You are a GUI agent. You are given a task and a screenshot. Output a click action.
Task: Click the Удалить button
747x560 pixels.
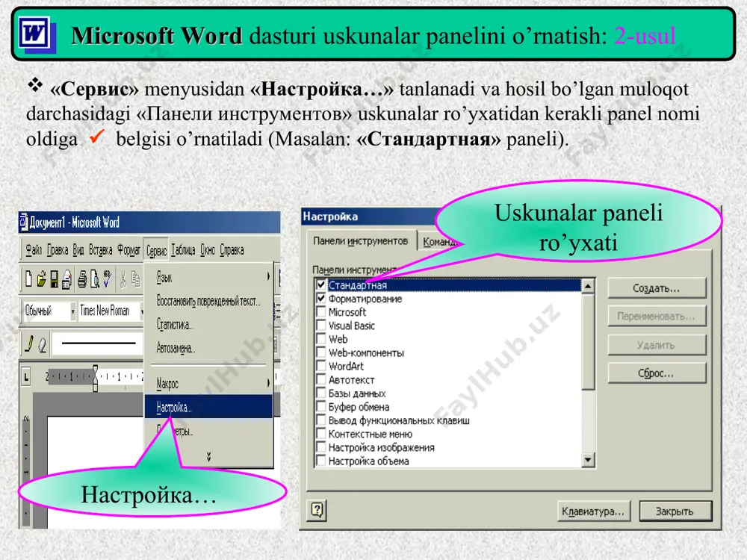pos(657,345)
